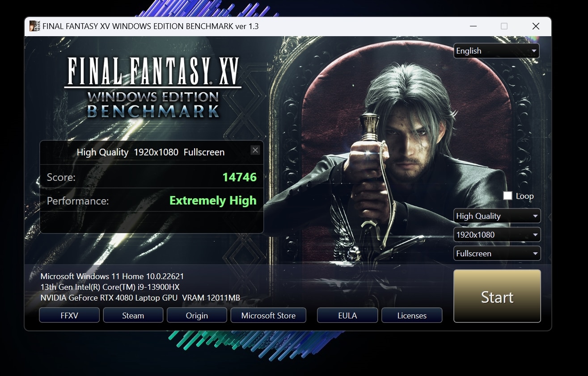Viewport: 588px width, 376px height.
Task: Open the Steam store button
Action: [133, 315]
